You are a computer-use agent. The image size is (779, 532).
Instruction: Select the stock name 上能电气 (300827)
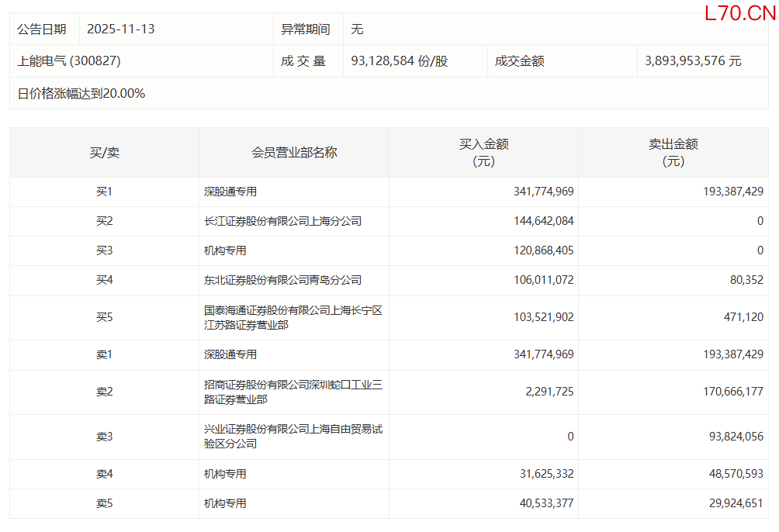coord(69,60)
